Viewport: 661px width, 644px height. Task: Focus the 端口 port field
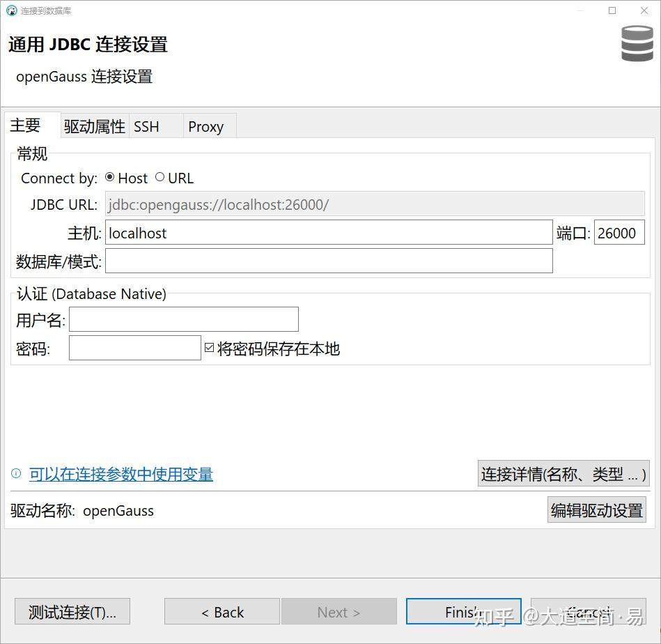click(x=619, y=233)
